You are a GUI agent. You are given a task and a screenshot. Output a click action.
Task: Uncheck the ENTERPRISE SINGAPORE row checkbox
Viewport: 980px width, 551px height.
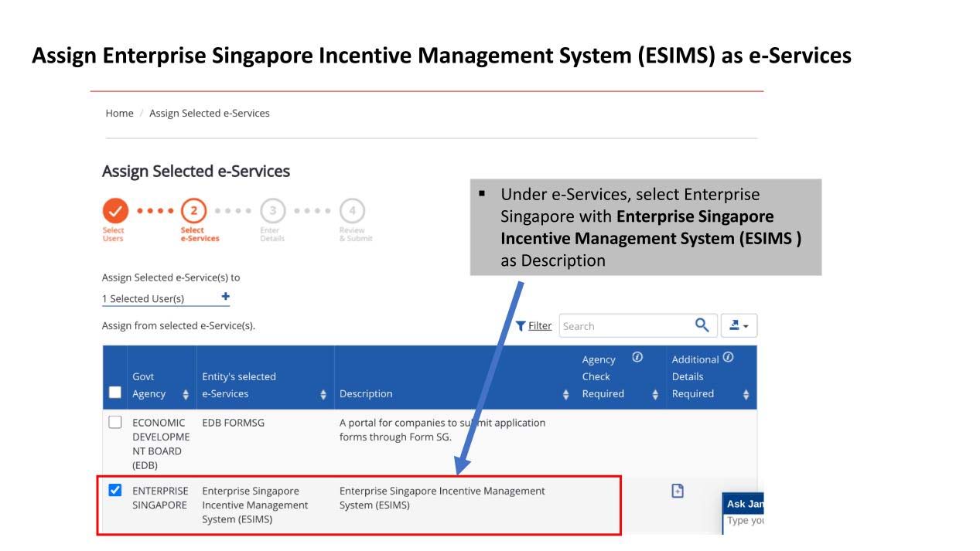(115, 491)
